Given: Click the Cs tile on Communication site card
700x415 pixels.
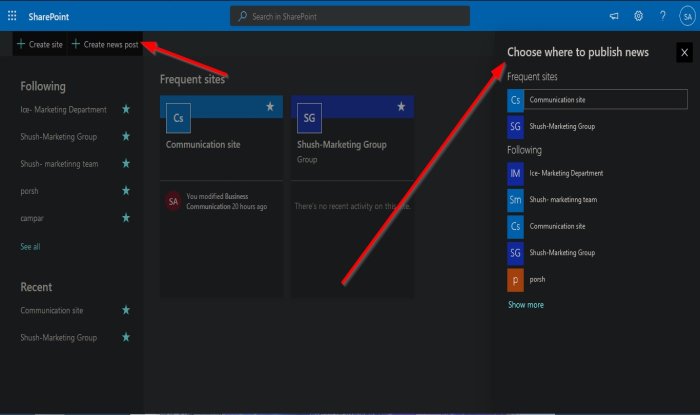Looking at the screenshot, I should [x=178, y=118].
